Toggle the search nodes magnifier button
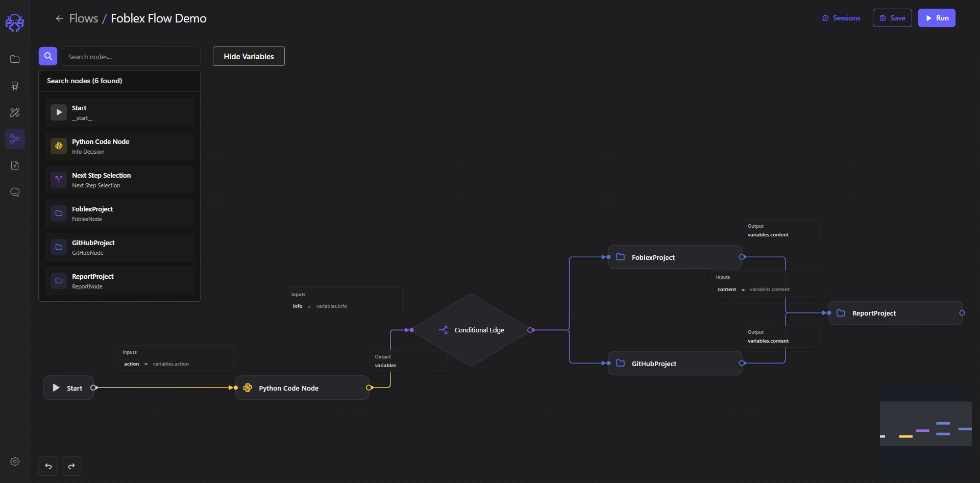This screenshot has width=980, height=483. coord(47,56)
